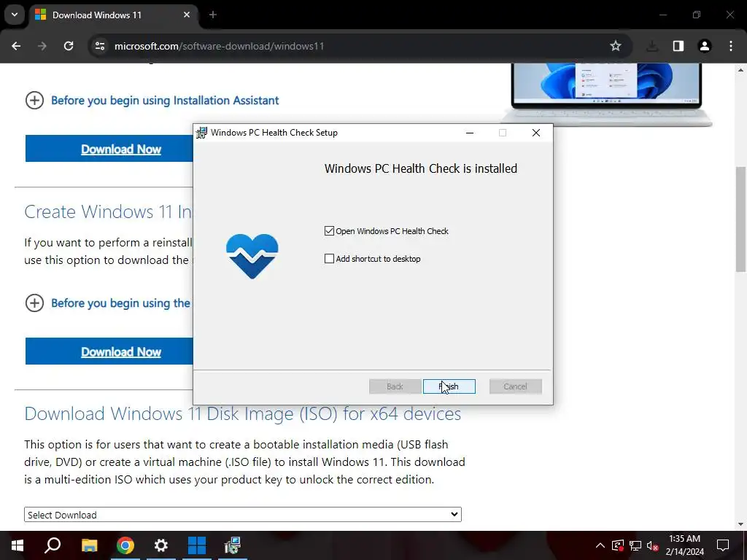The width and height of the screenshot is (747, 560).
Task: Click the Create Windows 11 heading
Action: click(108, 211)
